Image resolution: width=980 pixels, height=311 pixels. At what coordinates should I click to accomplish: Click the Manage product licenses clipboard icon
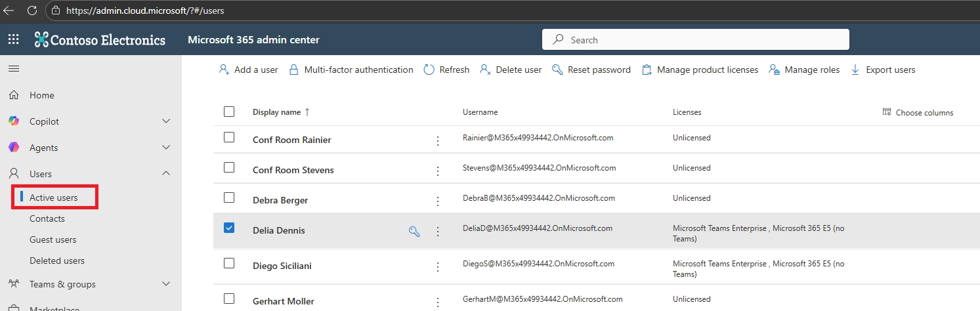(647, 70)
